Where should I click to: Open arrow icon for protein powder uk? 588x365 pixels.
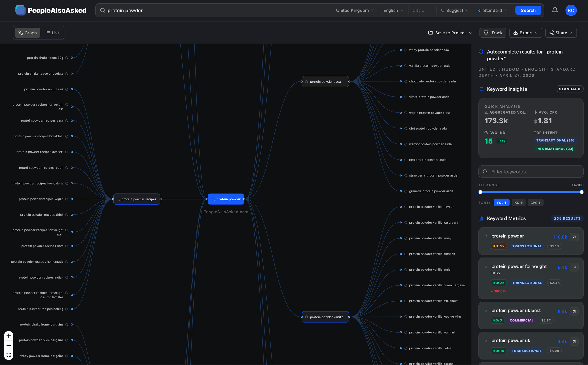click(x=574, y=341)
